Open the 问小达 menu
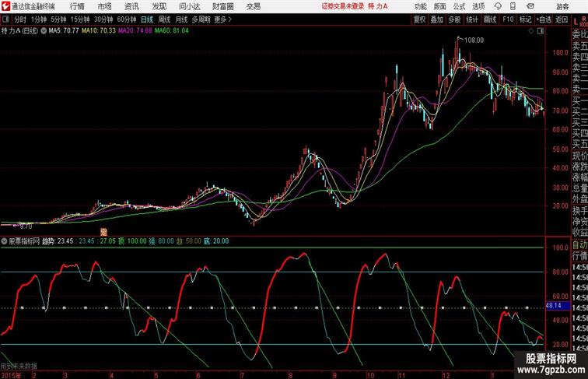Image resolution: width=588 pixels, height=379 pixels. [190, 6]
